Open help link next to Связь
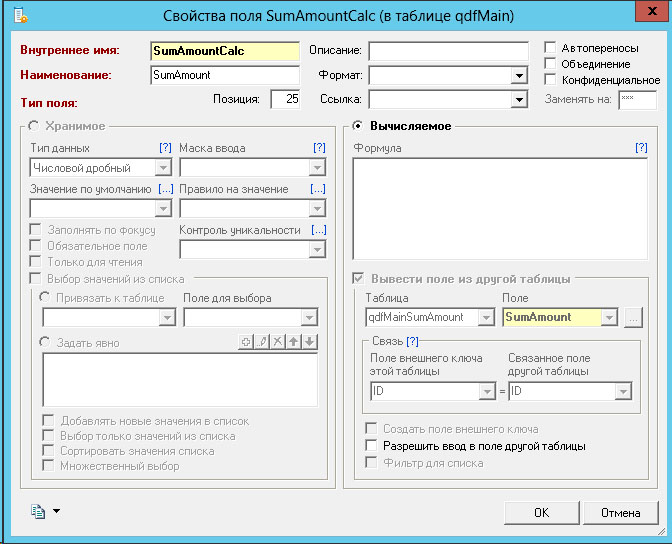This screenshot has height=544, width=672. click(x=412, y=341)
